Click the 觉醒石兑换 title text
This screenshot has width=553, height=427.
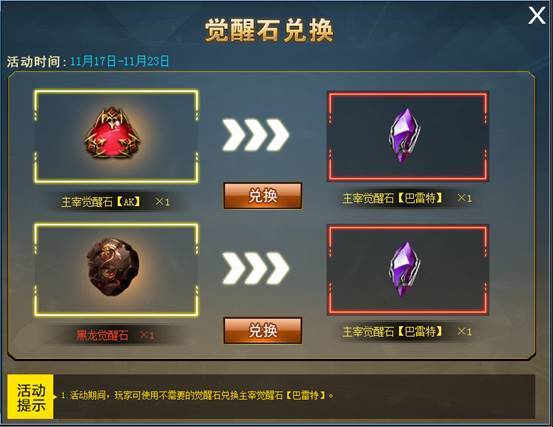[269, 31]
